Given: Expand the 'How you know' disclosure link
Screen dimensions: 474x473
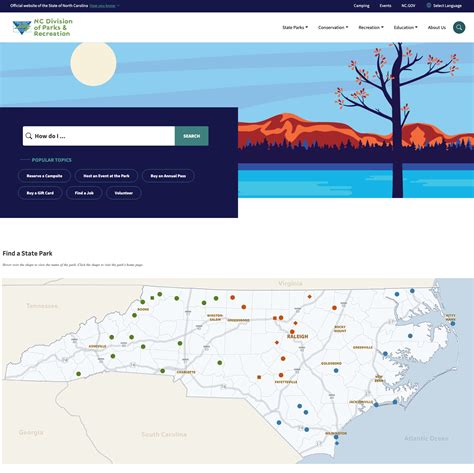Looking at the screenshot, I should point(104,6).
